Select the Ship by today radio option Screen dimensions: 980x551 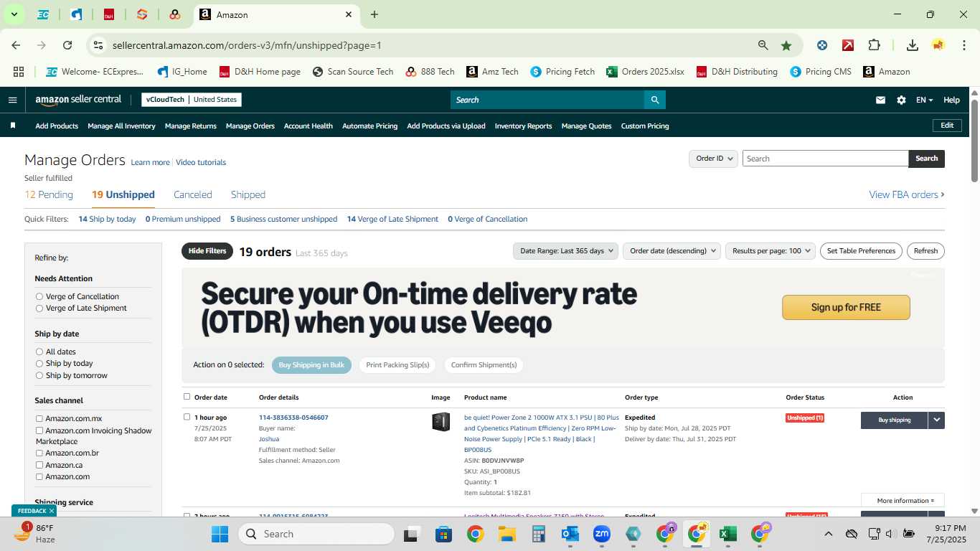click(x=39, y=363)
